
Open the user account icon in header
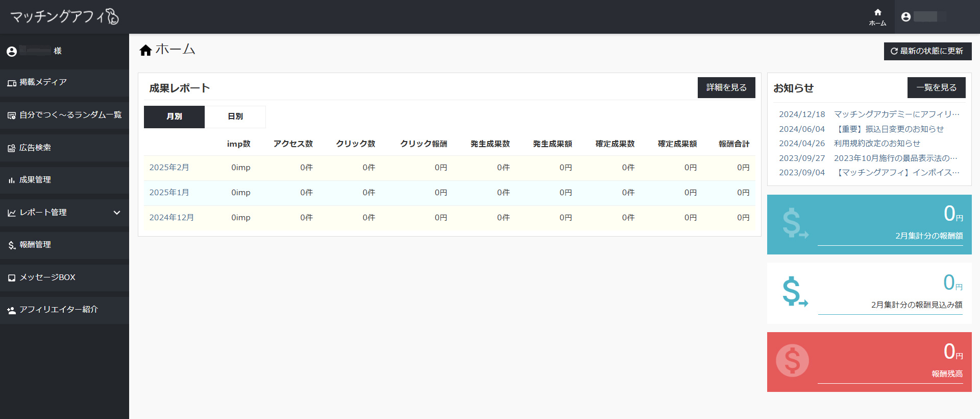(906, 17)
